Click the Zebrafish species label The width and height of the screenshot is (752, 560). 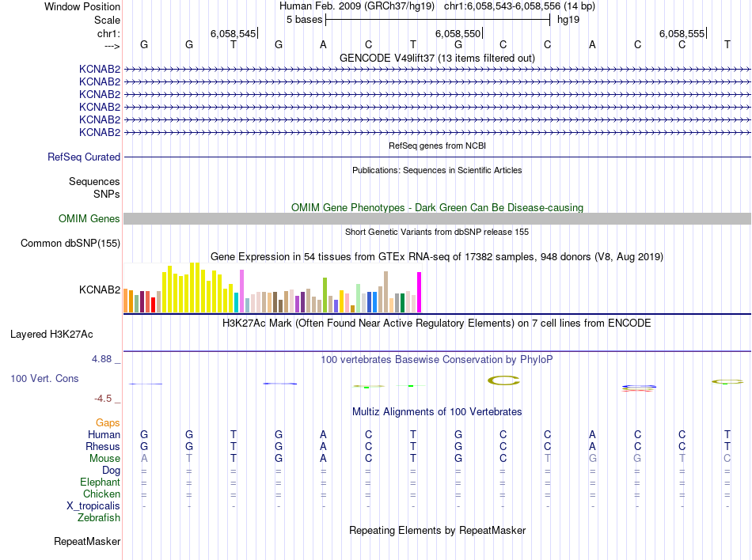[99, 518]
